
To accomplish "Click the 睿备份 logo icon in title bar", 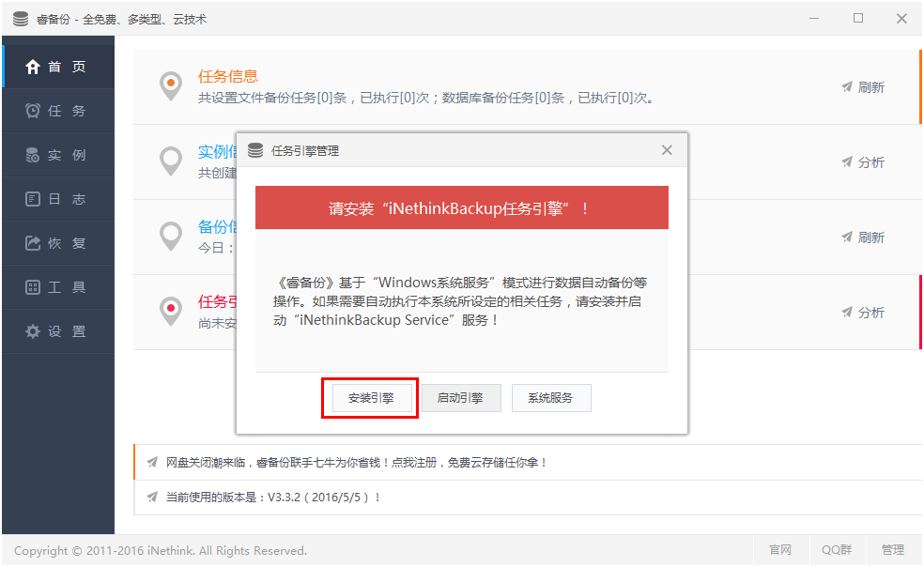I will [20, 17].
